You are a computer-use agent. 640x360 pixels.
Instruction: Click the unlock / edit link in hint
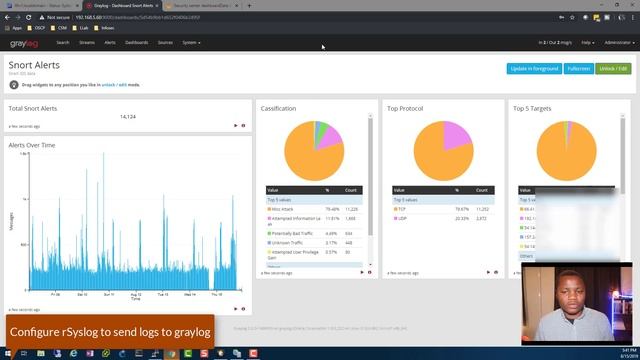pos(114,85)
